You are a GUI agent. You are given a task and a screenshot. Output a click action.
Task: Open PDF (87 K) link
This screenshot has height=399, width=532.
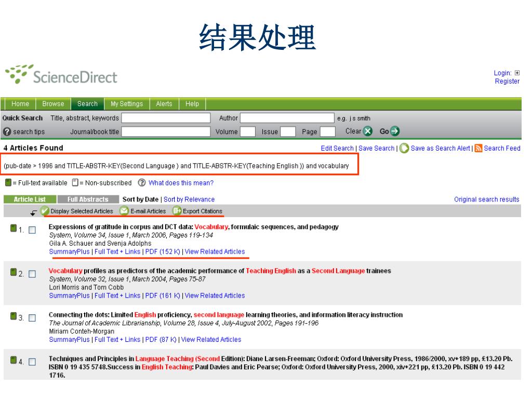click(x=161, y=340)
